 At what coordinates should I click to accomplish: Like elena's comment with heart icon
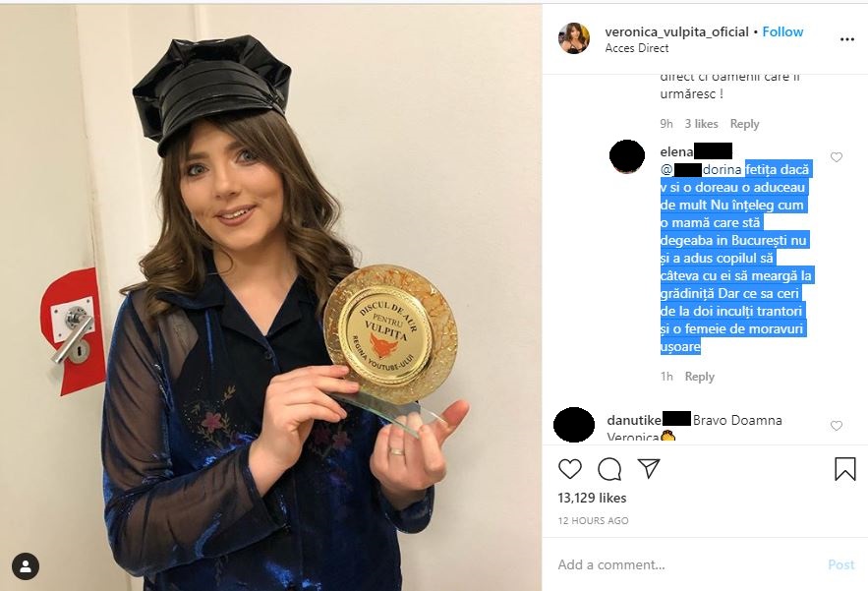click(x=837, y=157)
